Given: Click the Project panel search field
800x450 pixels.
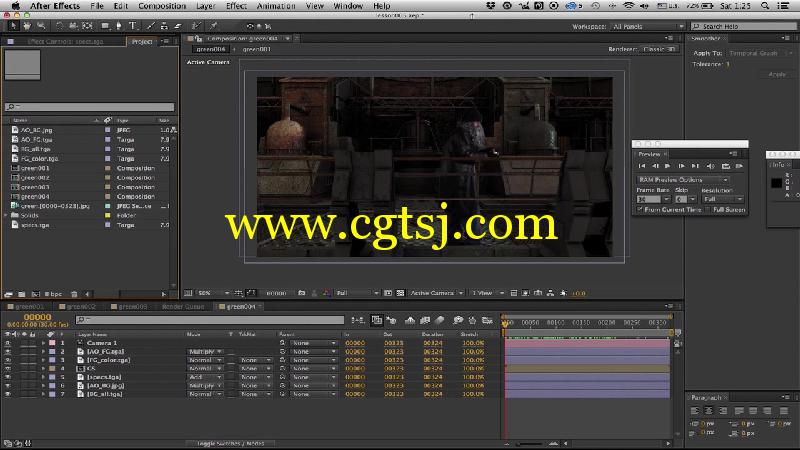Looking at the screenshot, I should (x=89, y=107).
